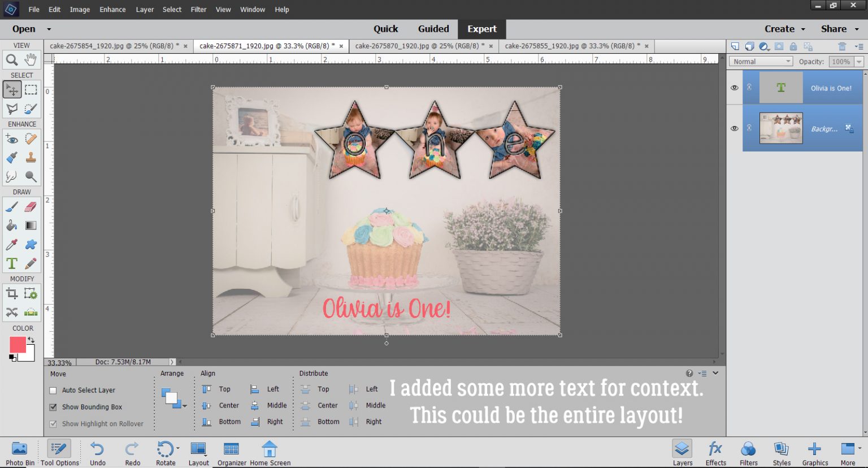
Task: Click the Undo button
Action: pos(97,450)
